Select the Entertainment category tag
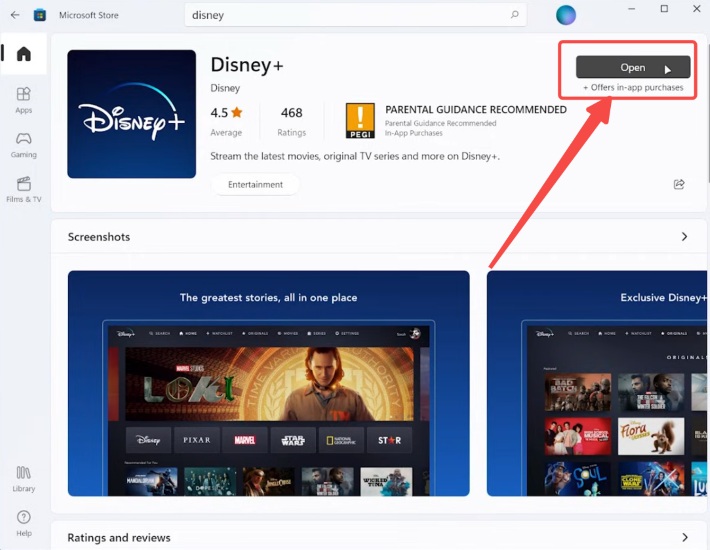The height and width of the screenshot is (550, 710). (x=255, y=185)
